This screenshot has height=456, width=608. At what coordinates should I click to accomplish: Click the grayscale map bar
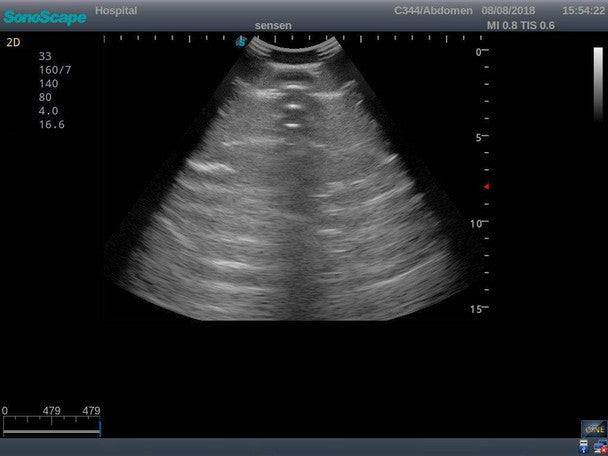(x=598, y=83)
